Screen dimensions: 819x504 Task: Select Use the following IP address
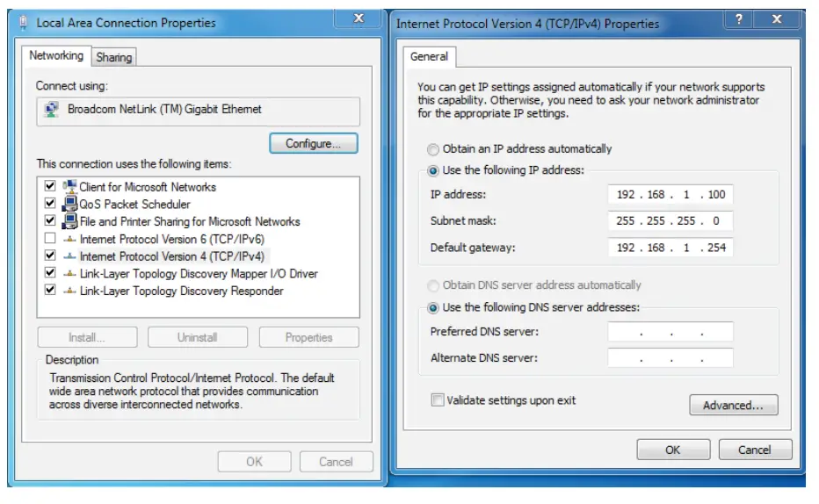point(433,170)
